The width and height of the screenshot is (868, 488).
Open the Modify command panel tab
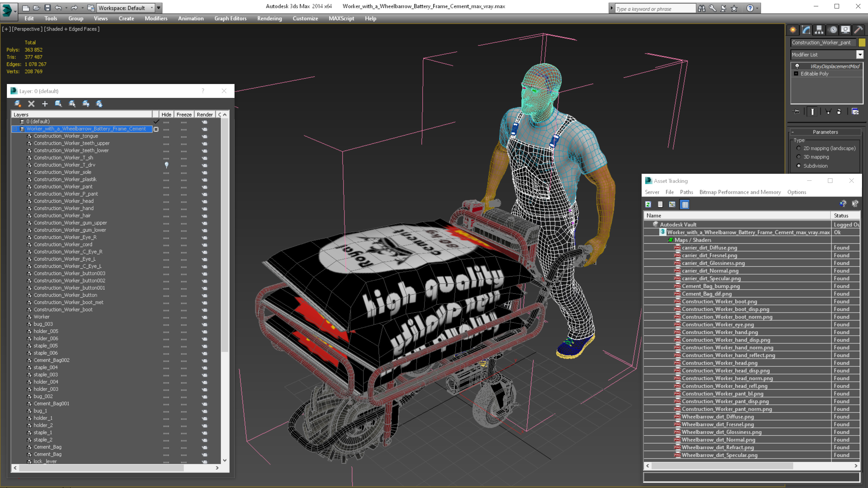(x=806, y=30)
